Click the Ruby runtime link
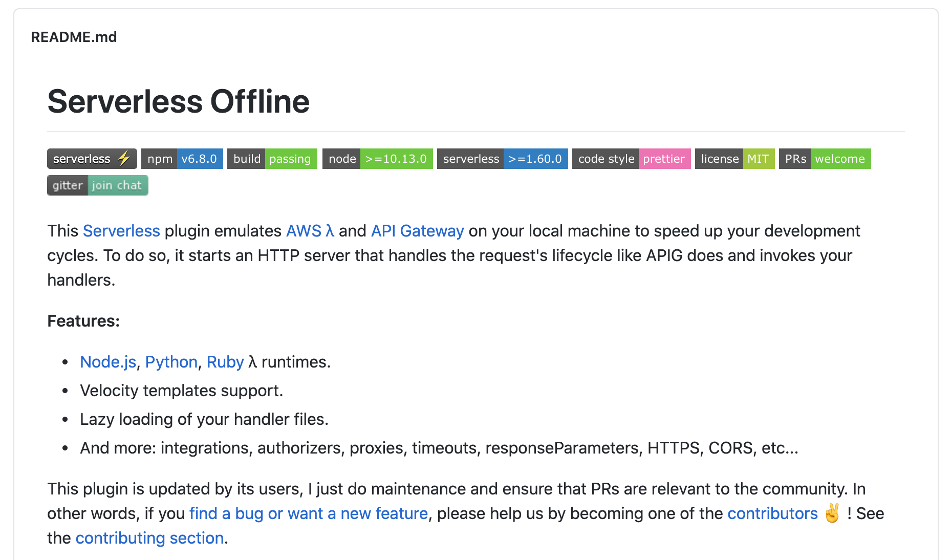Screen dimensions: 951x560 (225, 362)
